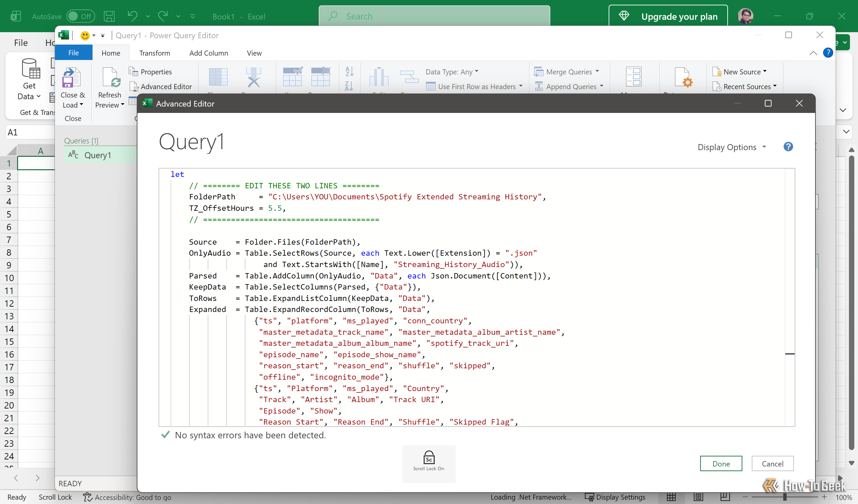This screenshot has width=858, height=504.
Task: Click Advanced Editor in the ribbon
Action: coord(161,86)
